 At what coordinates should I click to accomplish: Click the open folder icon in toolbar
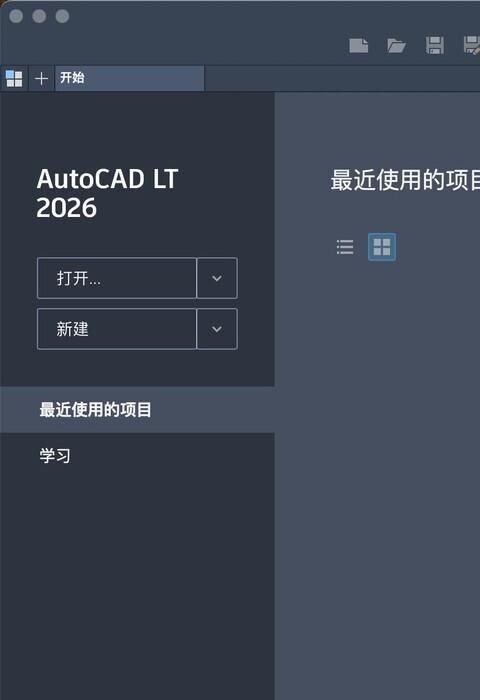(x=397, y=46)
